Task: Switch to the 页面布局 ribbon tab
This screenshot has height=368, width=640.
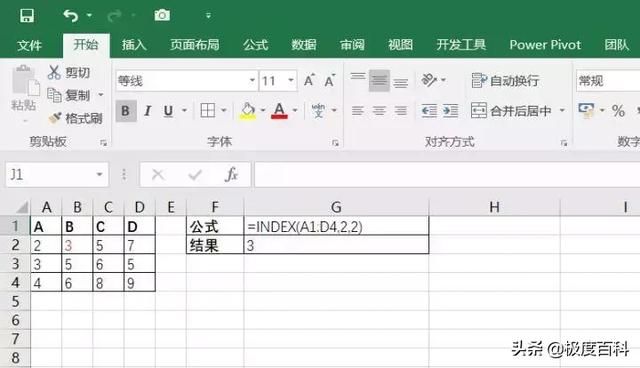Action: pos(195,44)
